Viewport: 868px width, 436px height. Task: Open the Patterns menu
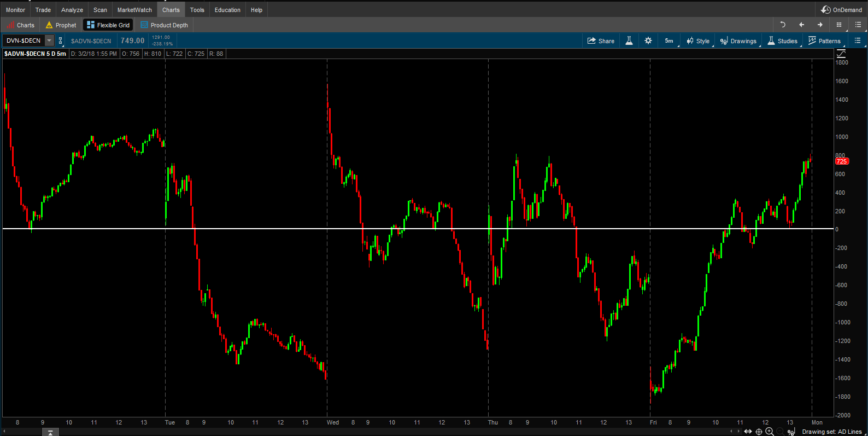(x=824, y=41)
